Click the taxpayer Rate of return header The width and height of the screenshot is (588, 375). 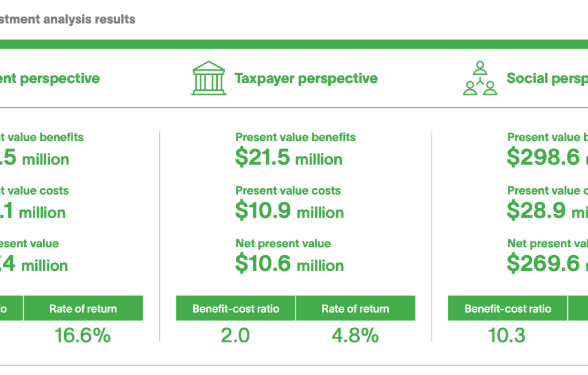(355, 309)
